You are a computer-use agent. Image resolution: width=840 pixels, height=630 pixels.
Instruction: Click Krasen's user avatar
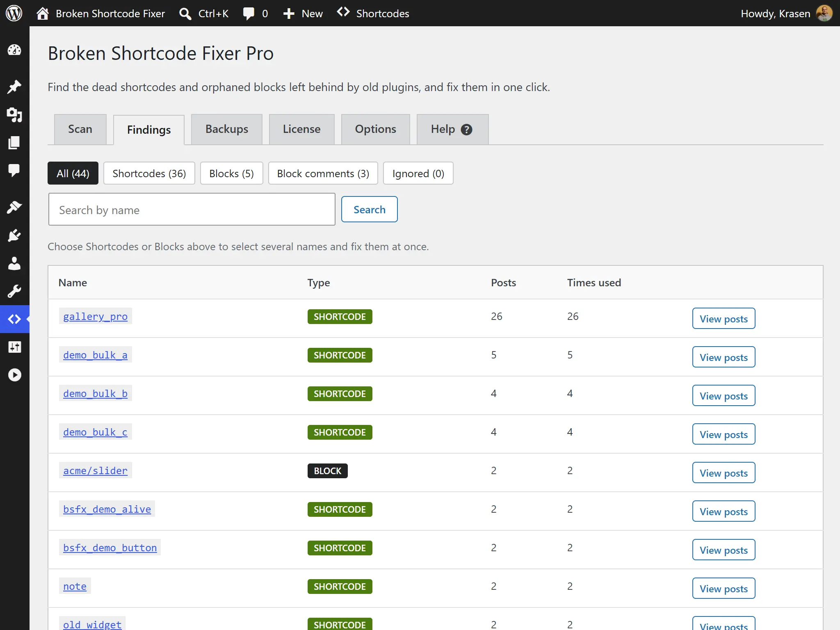pyautogui.click(x=824, y=13)
